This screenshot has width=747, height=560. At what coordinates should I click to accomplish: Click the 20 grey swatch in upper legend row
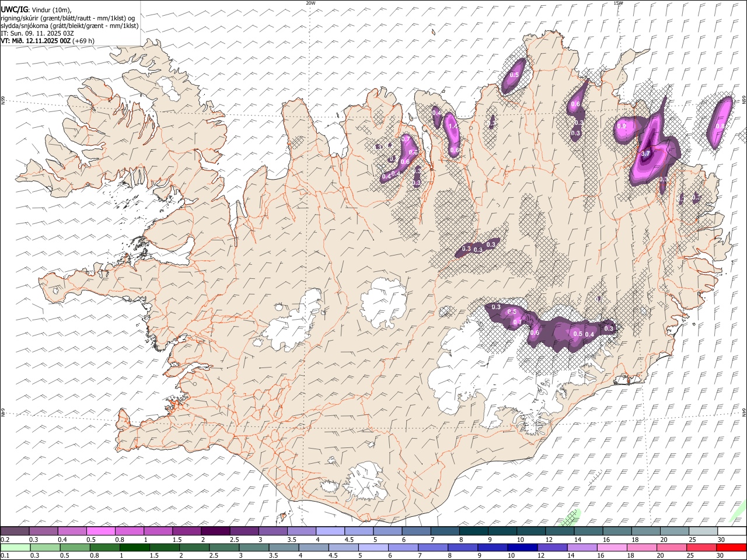[675, 531]
